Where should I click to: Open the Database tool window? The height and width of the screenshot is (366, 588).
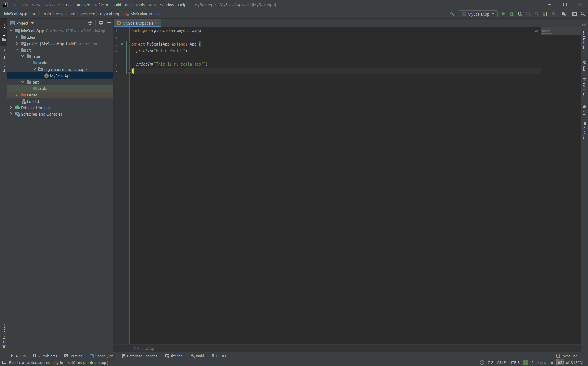(584, 87)
